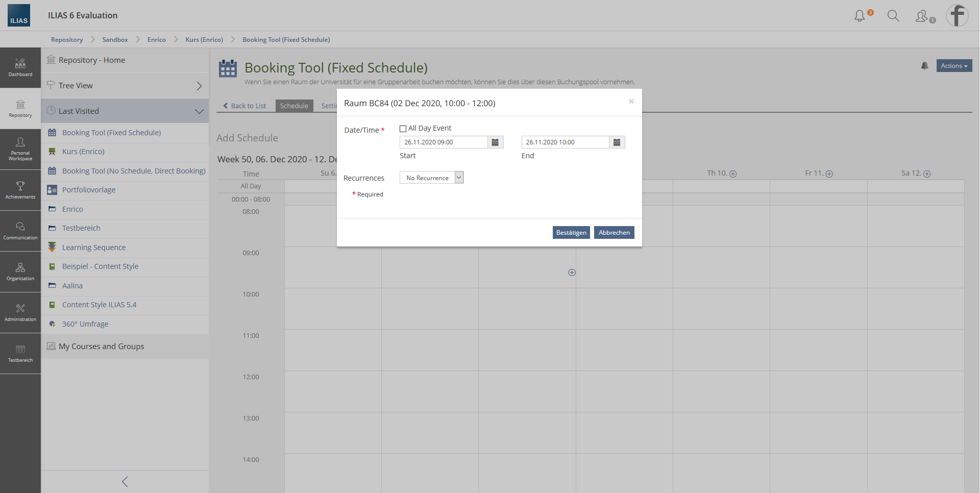
Task: Cancel the dialog with Abbrechen
Action: point(614,233)
